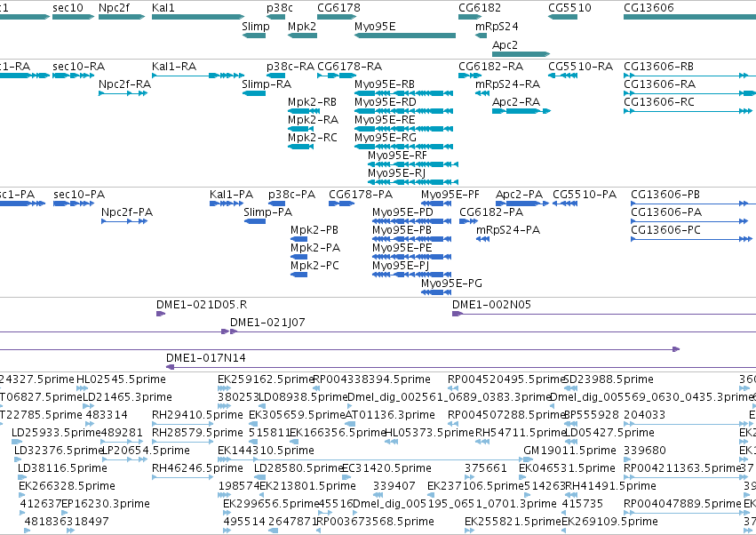Image resolution: width=756 pixels, height=535 pixels.
Task: Click the CG5510 gene label
Action: pos(569,8)
